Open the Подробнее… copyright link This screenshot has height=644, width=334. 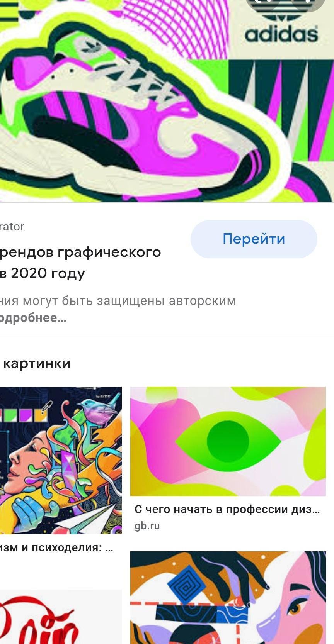tap(33, 318)
